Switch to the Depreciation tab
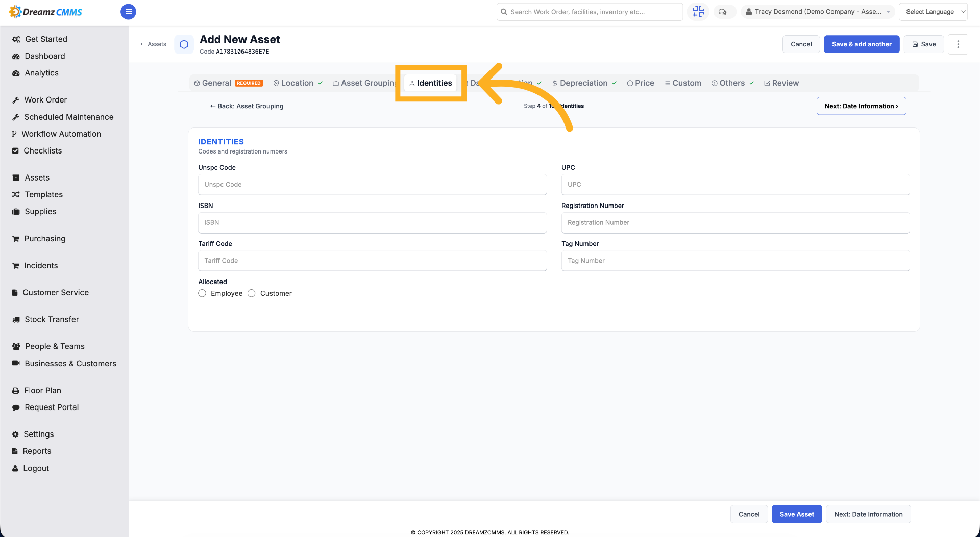The height and width of the screenshot is (537, 980). (x=584, y=83)
